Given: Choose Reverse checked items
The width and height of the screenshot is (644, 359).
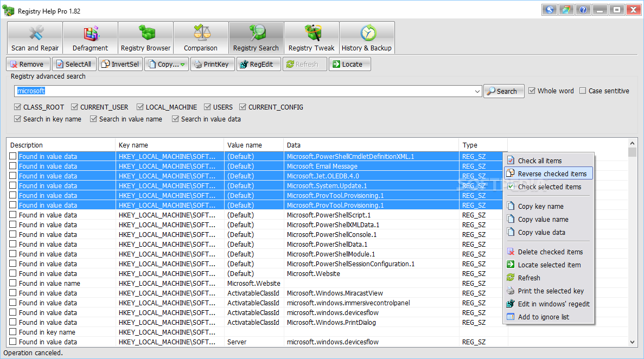Looking at the screenshot, I should pyautogui.click(x=549, y=174).
